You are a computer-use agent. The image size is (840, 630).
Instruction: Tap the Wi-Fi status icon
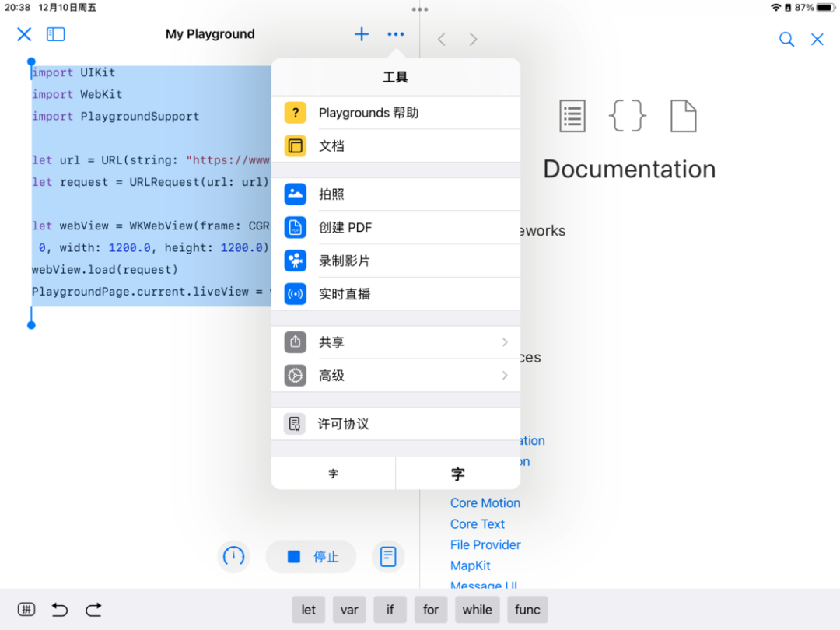775,8
